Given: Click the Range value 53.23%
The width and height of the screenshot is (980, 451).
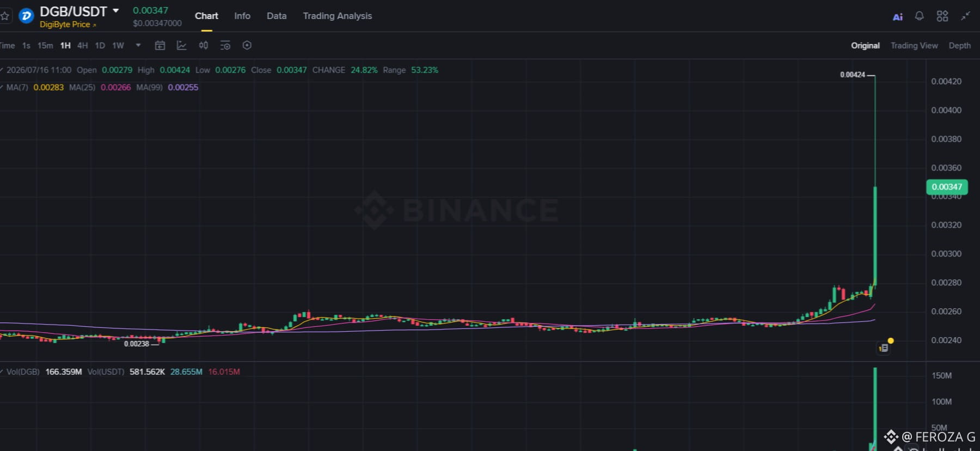Looking at the screenshot, I should point(425,70).
